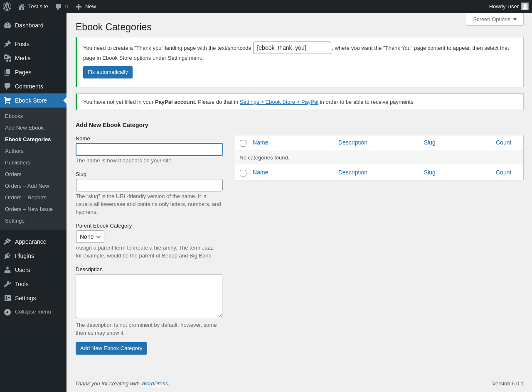Image resolution: width=532 pixels, height=392 pixels.
Task: Open the Parent Ebook Category dropdown
Action: [90, 237]
